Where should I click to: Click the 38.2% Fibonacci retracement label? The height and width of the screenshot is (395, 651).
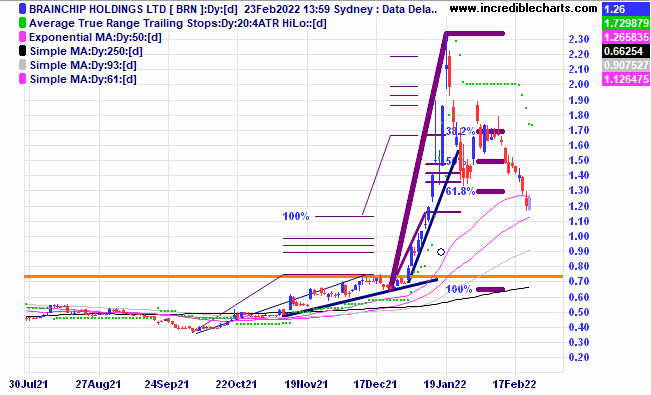tap(460, 131)
